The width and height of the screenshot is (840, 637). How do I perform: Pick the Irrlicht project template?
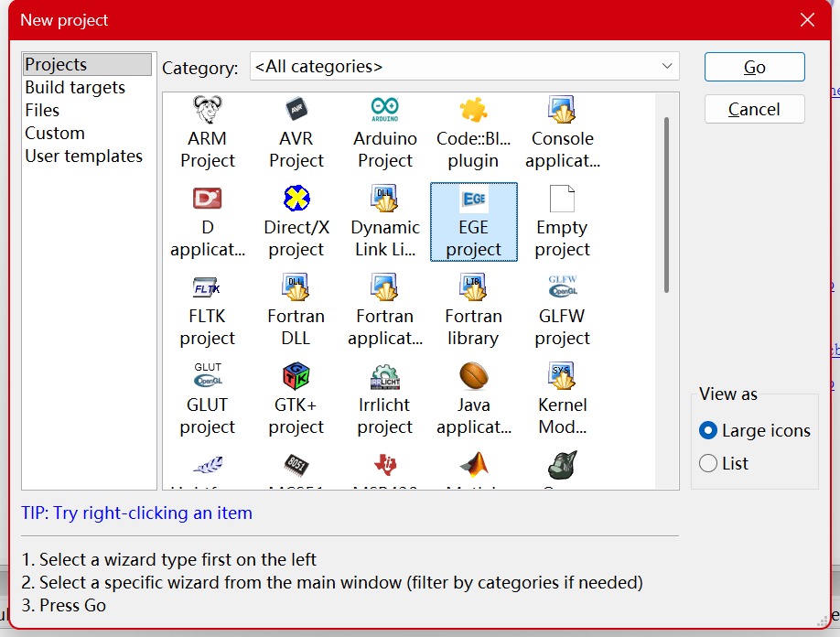point(385,376)
